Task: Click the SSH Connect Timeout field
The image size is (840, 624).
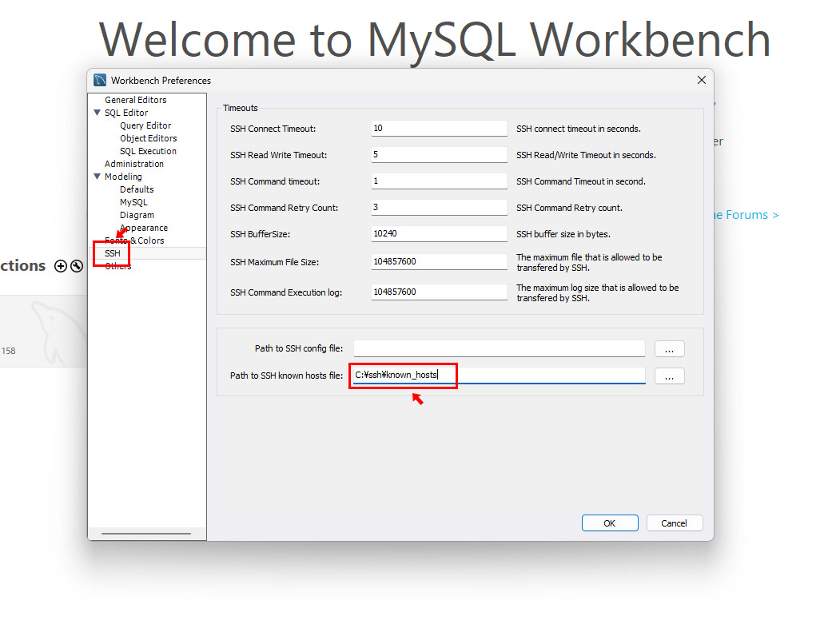Action: click(440, 128)
